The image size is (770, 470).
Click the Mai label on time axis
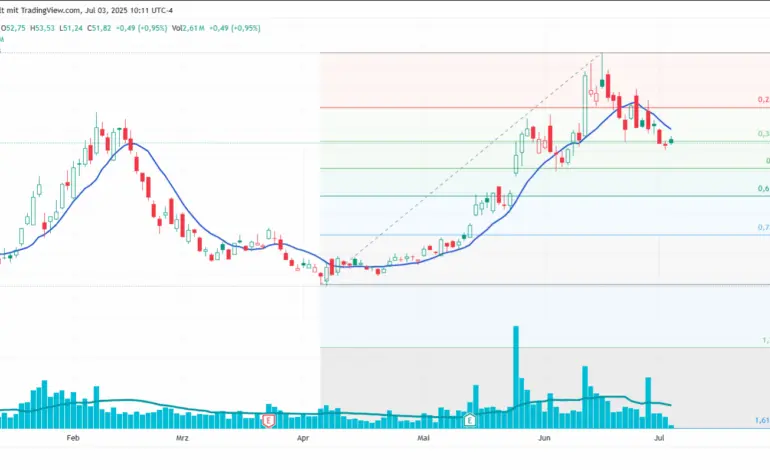coord(423,438)
